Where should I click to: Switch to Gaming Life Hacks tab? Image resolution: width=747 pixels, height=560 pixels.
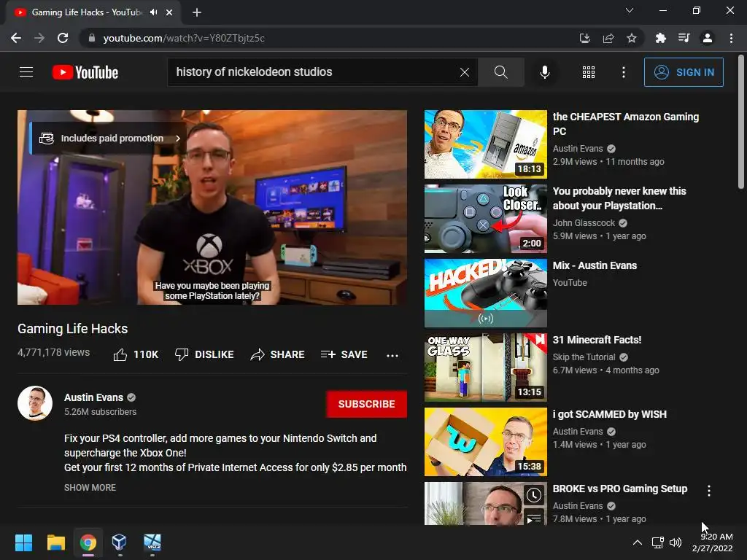pos(87,12)
